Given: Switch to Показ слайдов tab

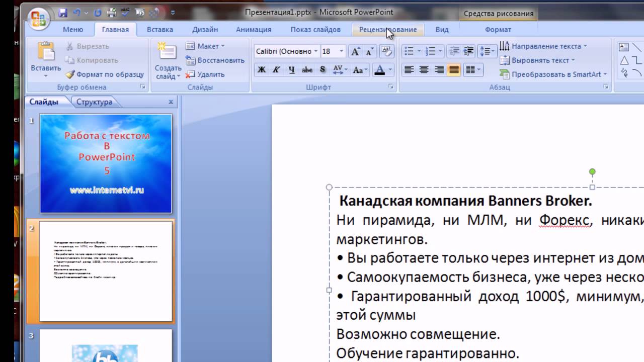Looking at the screenshot, I should click(x=315, y=30).
